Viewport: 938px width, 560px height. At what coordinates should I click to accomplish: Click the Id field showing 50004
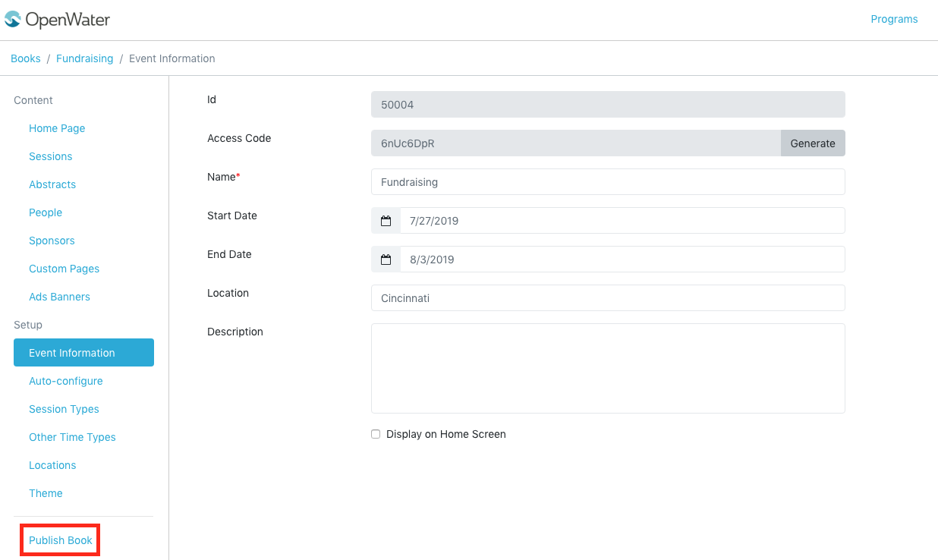pyautogui.click(x=608, y=105)
